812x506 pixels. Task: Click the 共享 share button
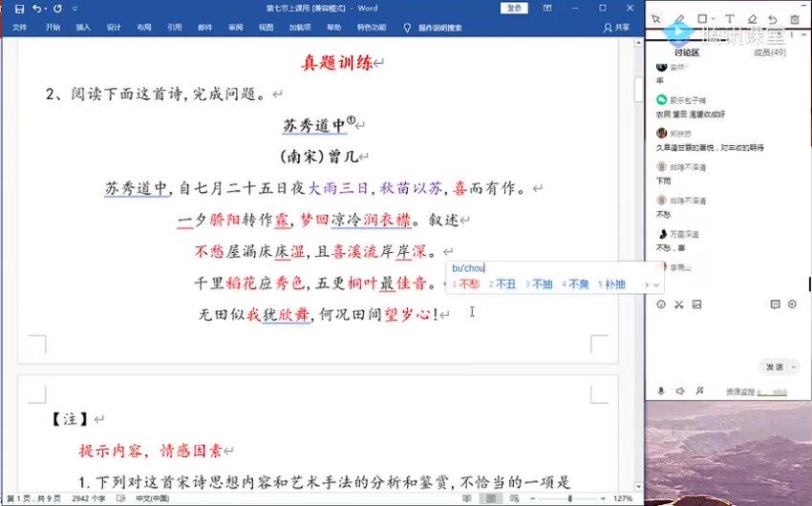617,28
